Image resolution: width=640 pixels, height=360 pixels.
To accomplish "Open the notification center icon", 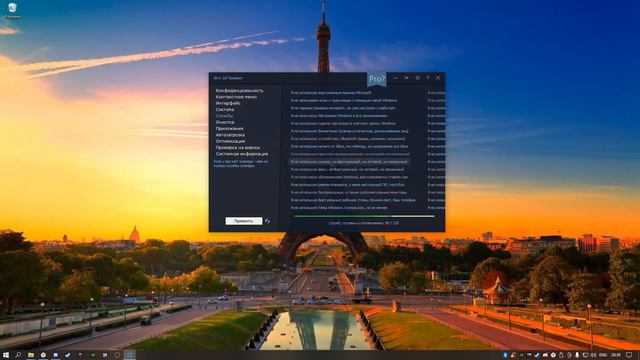I will 629,355.
